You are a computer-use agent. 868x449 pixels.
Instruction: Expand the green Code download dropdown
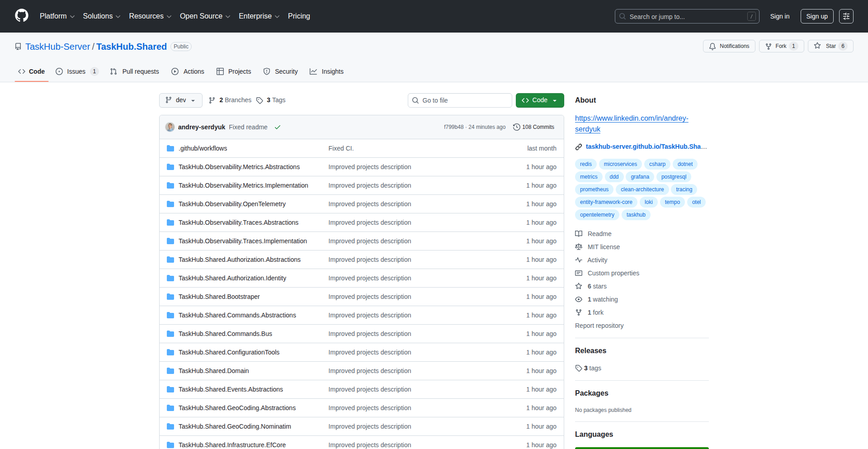click(554, 100)
